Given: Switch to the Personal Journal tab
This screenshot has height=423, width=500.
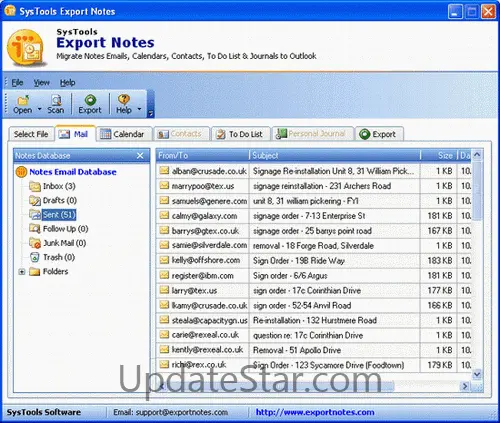Looking at the screenshot, I should (x=313, y=134).
